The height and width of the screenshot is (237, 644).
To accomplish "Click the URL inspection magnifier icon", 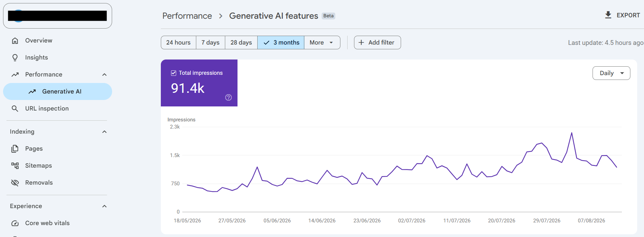I will point(15,108).
